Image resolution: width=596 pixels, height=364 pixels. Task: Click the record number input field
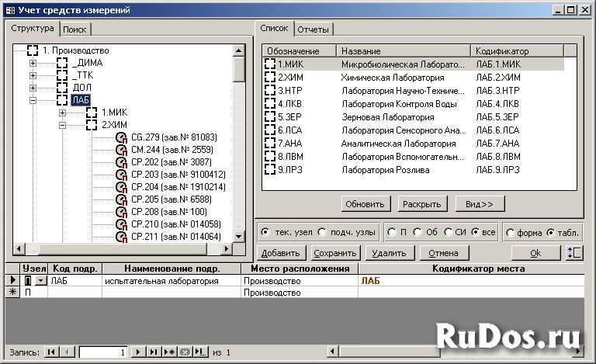104,352
